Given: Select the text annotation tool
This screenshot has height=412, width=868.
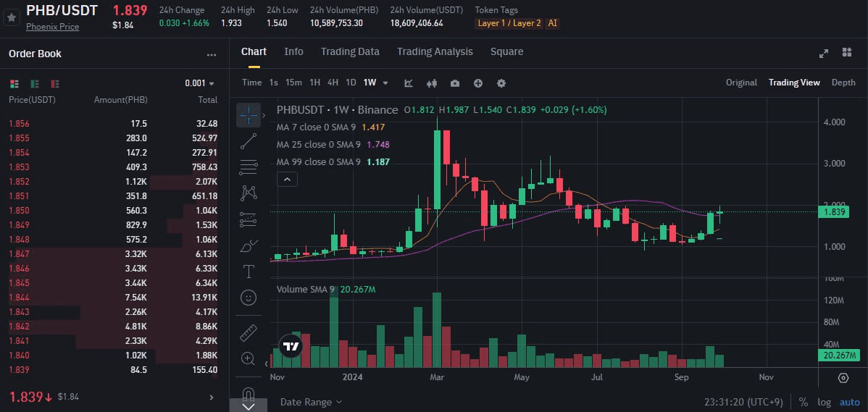Looking at the screenshot, I should (x=249, y=272).
